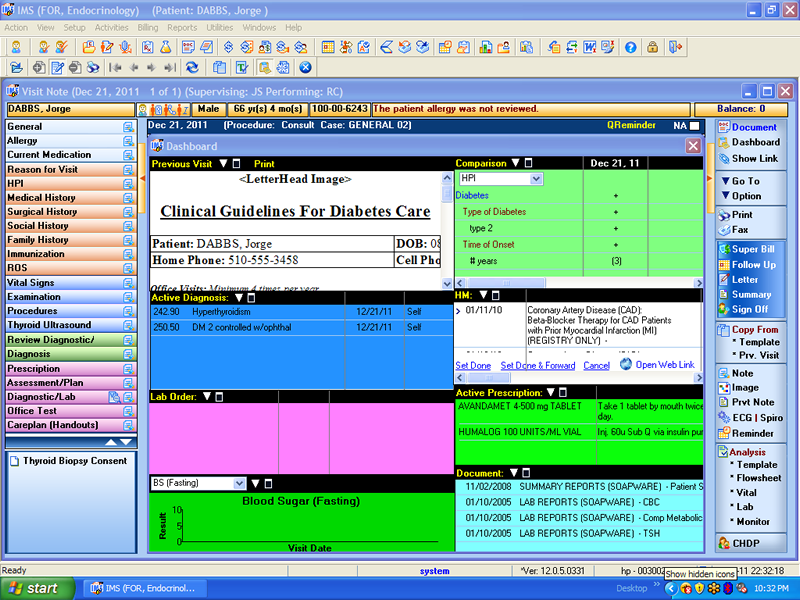Open the HPI comparison dropdown
800x600 pixels.
[x=535, y=179]
